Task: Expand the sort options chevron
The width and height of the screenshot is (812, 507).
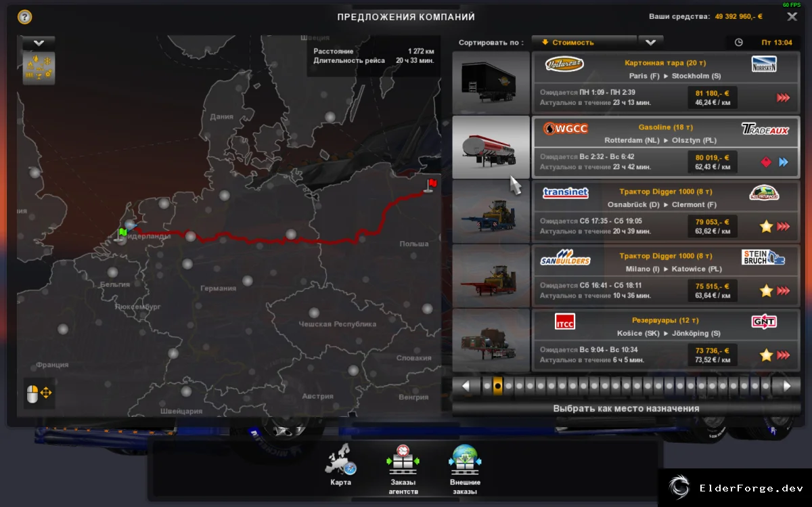Action: tap(650, 42)
